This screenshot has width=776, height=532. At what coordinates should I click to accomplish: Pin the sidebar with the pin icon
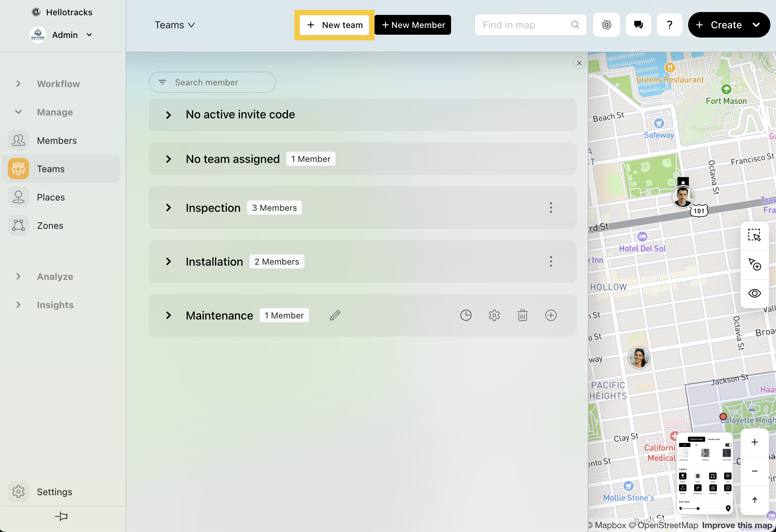(61, 516)
